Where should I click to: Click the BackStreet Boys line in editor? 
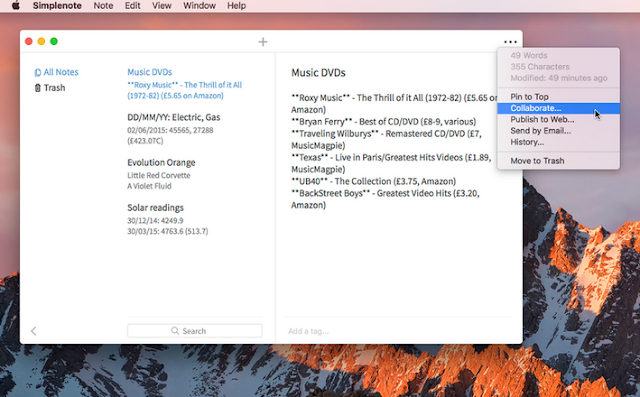pos(385,199)
